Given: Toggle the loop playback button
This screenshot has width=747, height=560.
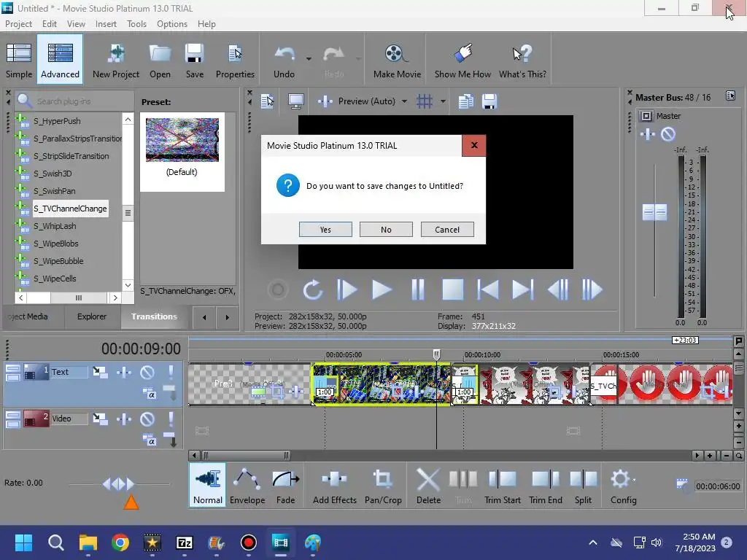Looking at the screenshot, I should click(x=312, y=289).
